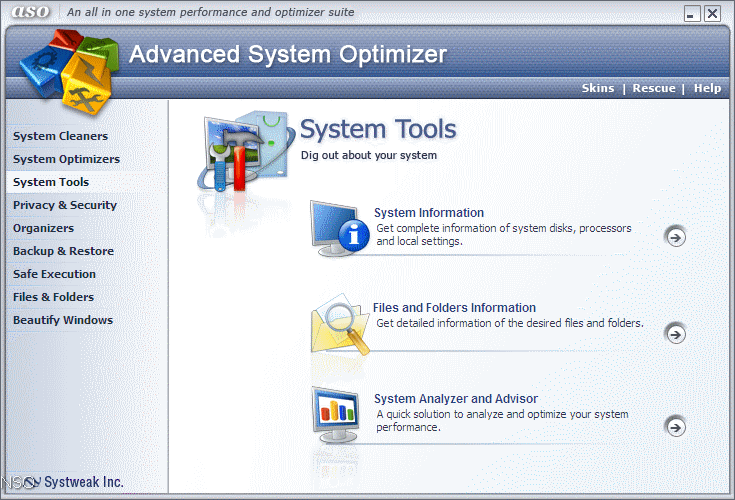Click the System Tools hammer and wrench graphic
Screen dimensions: 735x500
tap(245, 151)
